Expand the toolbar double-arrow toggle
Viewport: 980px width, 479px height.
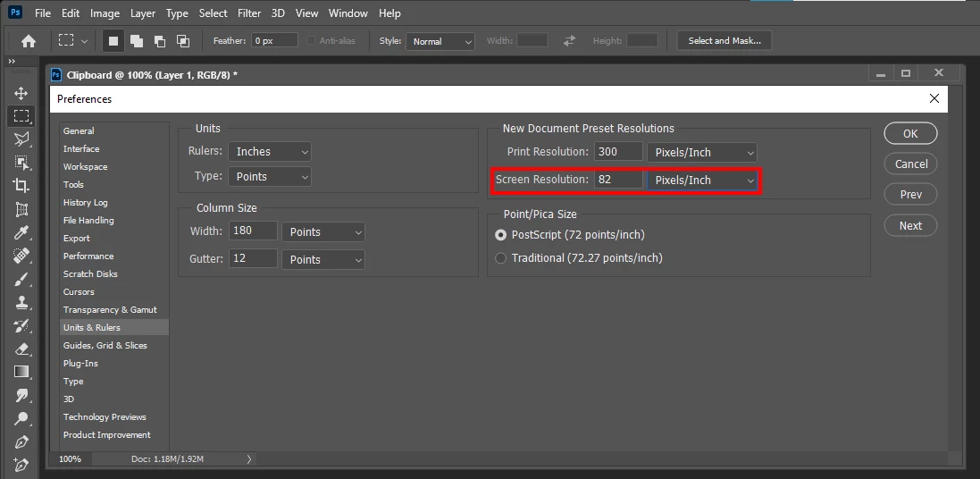[x=12, y=62]
